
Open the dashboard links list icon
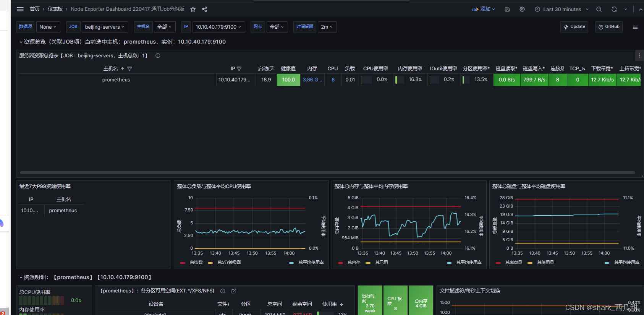click(x=635, y=27)
